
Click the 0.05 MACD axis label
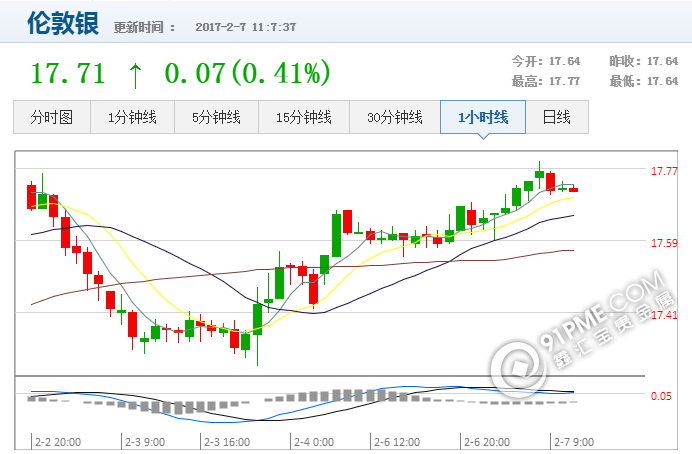coord(661,396)
